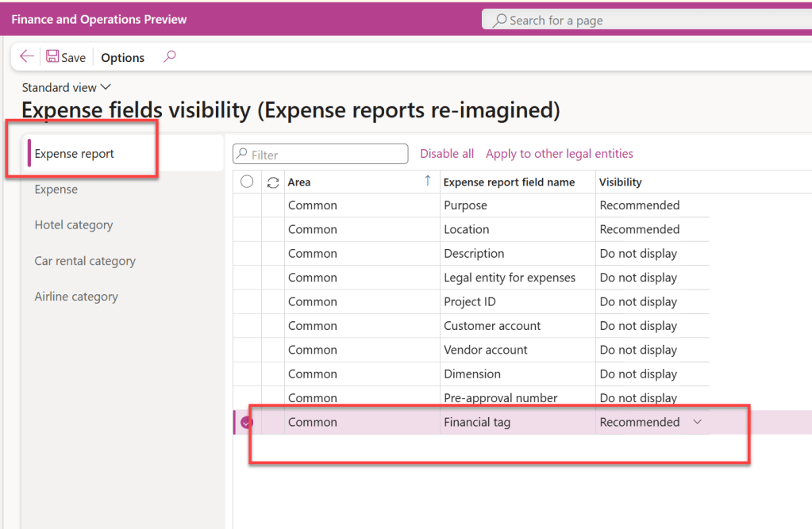Click Apply to other legal entities
The image size is (812, 529).
(x=560, y=154)
